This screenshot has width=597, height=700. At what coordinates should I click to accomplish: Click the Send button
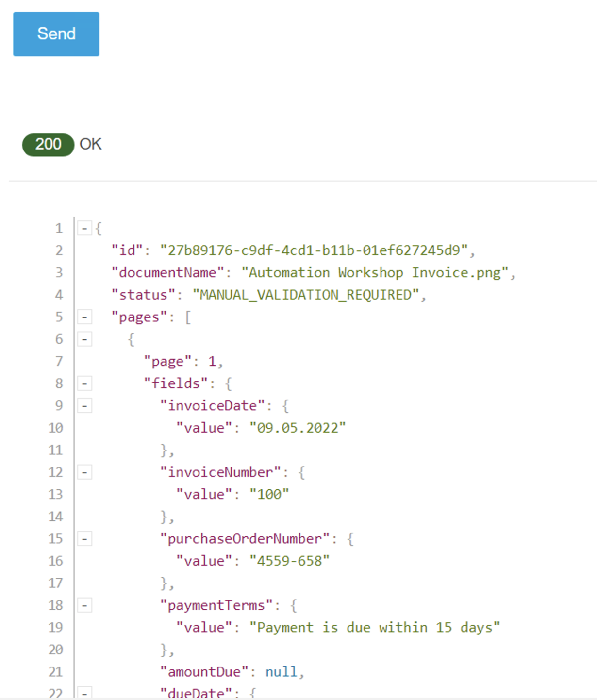point(56,34)
